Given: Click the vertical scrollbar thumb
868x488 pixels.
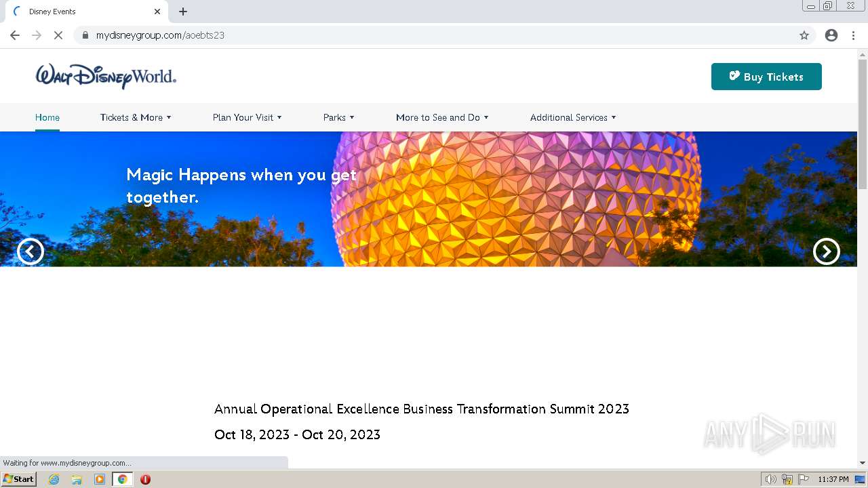Looking at the screenshot, I should coord(863,124).
